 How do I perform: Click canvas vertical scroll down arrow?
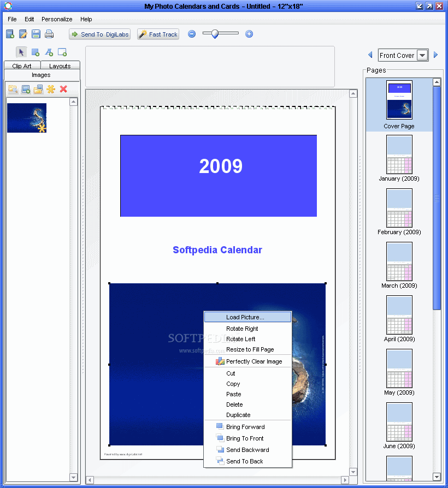tap(353, 472)
